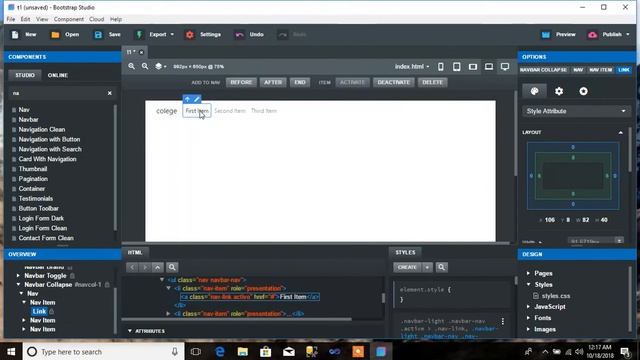Image resolution: width=640 pixels, height=360 pixels.
Task: Zoom in on the canvas
Action: click(x=131, y=66)
